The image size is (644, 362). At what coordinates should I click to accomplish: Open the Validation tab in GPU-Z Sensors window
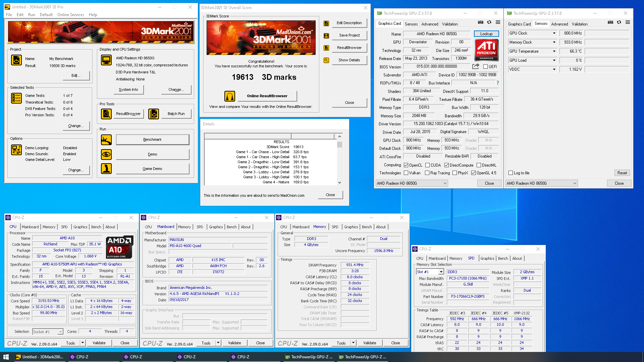580,24
